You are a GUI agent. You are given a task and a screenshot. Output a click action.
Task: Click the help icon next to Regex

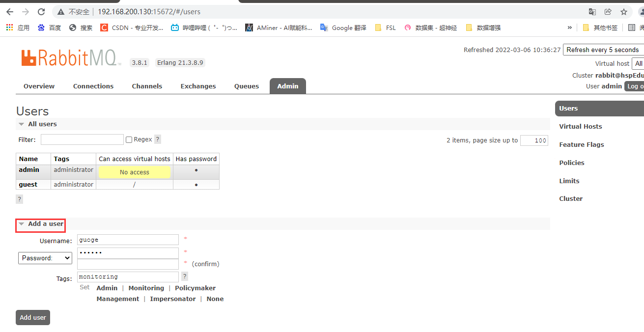[158, 139]
